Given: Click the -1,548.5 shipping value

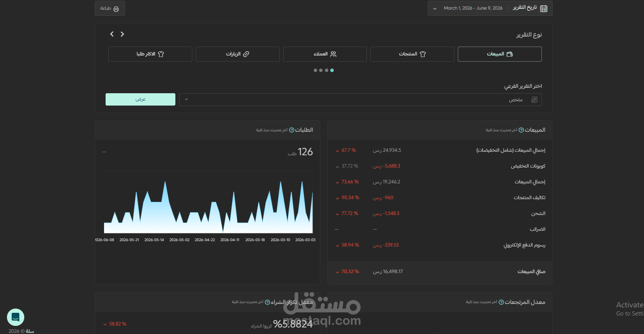Looking at the screenshot, I should [386, 213].
